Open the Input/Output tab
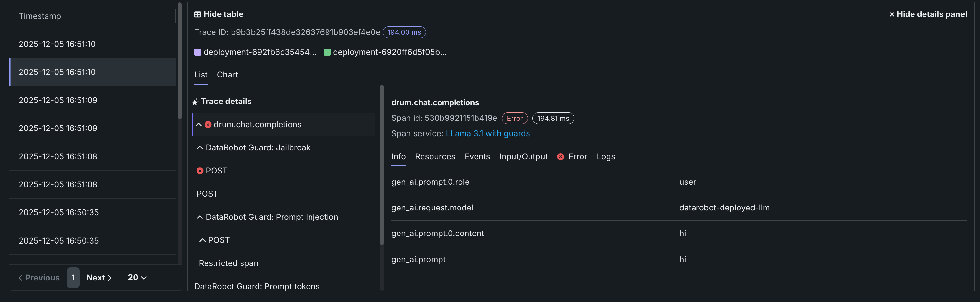980x302 pixels. click(x=523, y=157)
